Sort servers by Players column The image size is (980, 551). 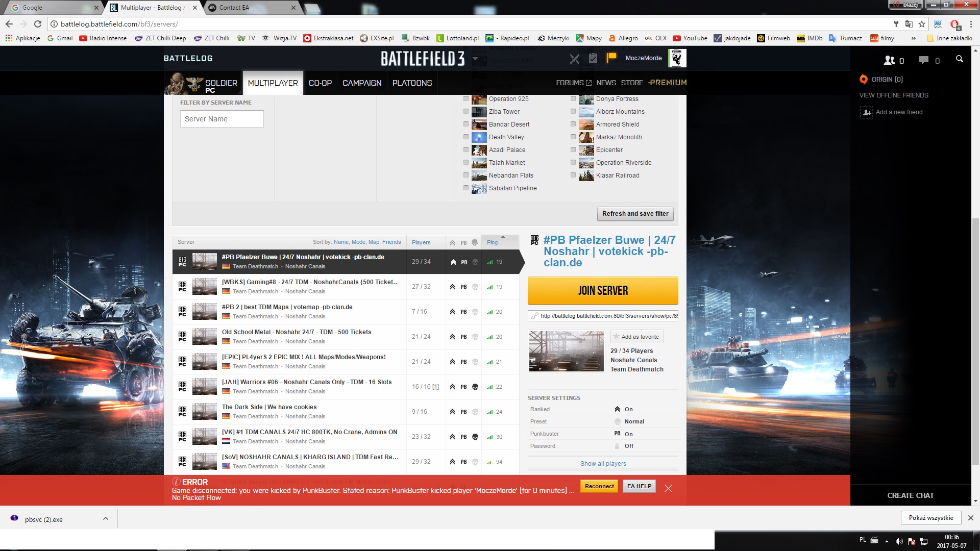421,242
